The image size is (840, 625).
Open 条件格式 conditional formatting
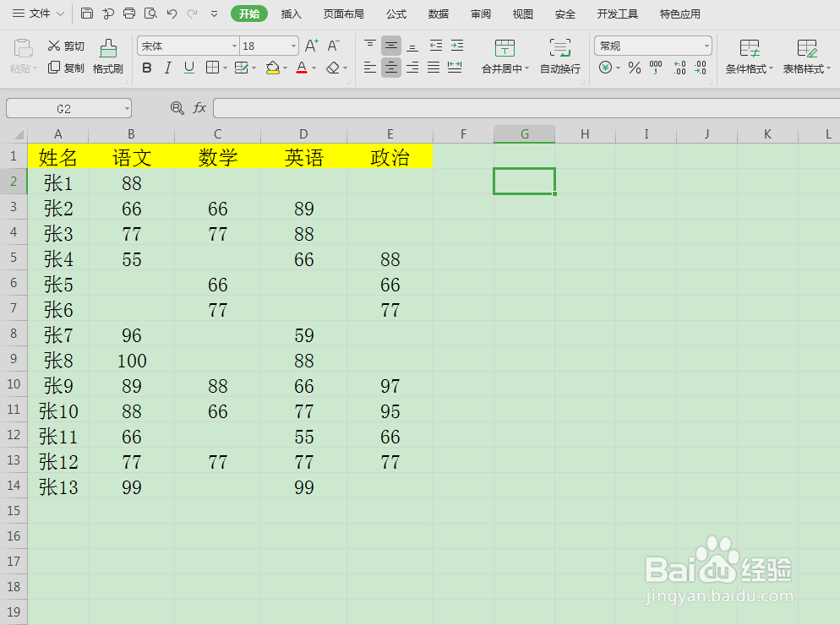(749, 57)
